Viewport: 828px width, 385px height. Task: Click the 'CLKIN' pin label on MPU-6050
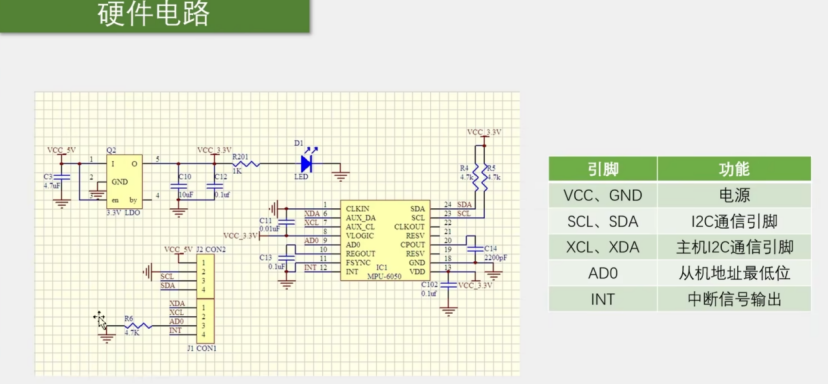point(357,208)
